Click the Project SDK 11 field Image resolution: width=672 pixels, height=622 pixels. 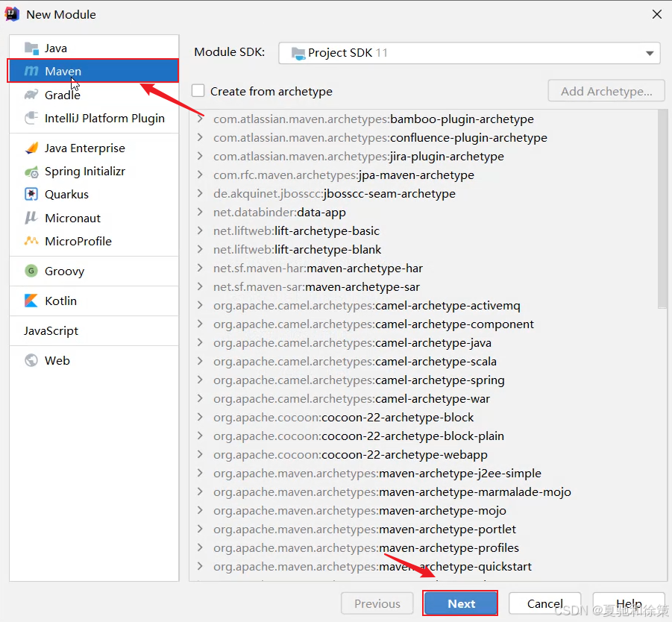coord(469,53)
